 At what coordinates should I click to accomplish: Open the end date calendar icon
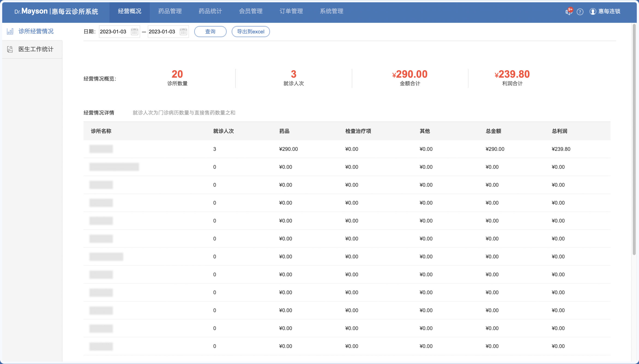tap(183, 32)
